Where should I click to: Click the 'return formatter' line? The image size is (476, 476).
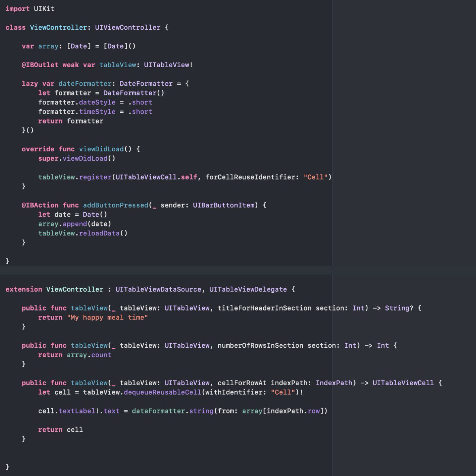point(71,121)
